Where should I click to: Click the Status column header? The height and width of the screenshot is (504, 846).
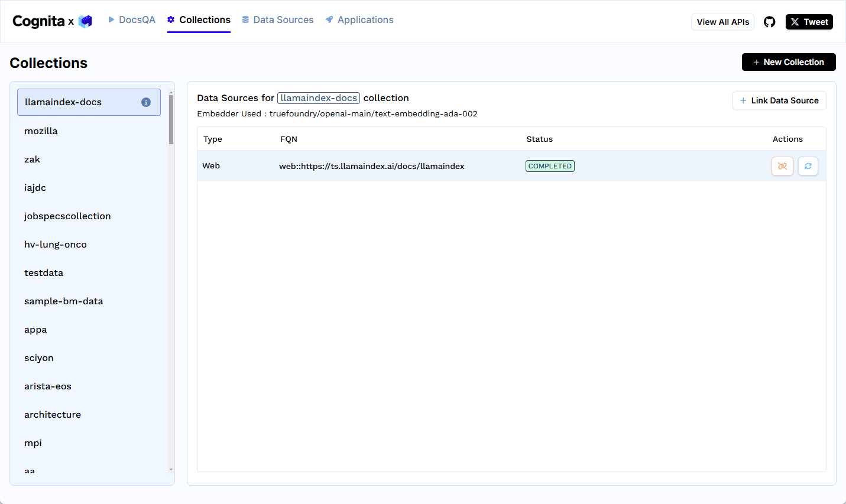[540, 139]
